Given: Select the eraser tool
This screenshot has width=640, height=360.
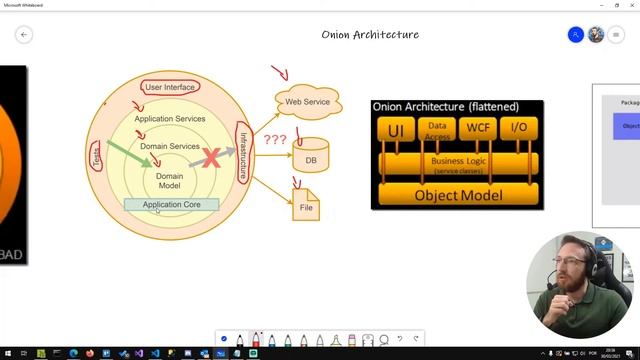Looking at the screenshot, I should (352, 340).
